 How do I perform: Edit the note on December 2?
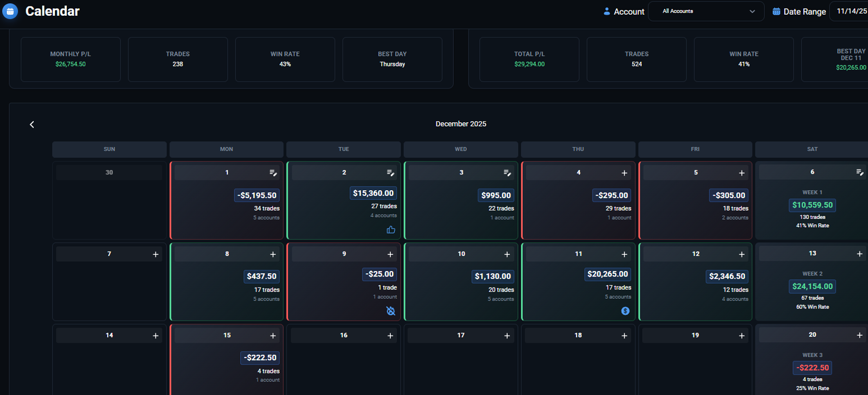(x=390, y=173)
